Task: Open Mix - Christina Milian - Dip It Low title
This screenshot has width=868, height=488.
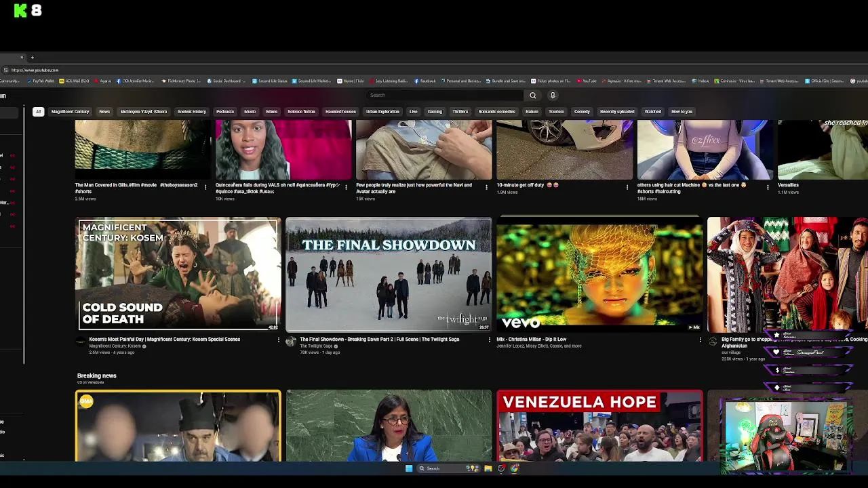Action: click(x=531, y=340)
